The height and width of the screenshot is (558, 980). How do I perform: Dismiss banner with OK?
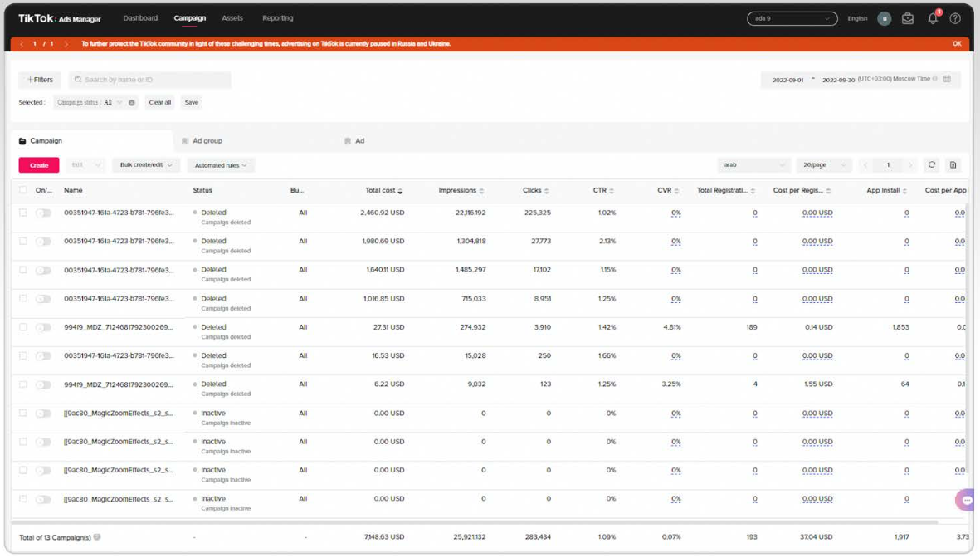(x=956, y=44)
